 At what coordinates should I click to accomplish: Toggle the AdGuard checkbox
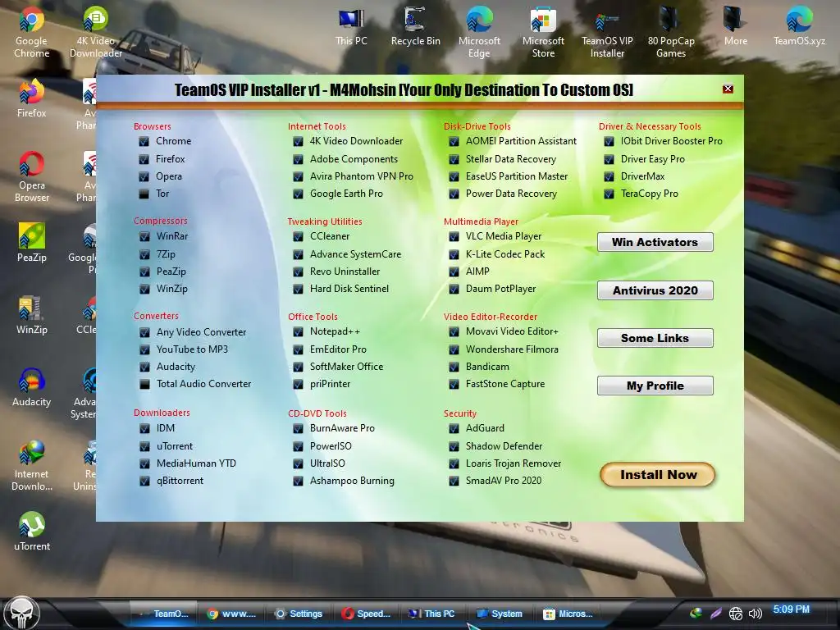pyautogui.click(x=454, y=428)
